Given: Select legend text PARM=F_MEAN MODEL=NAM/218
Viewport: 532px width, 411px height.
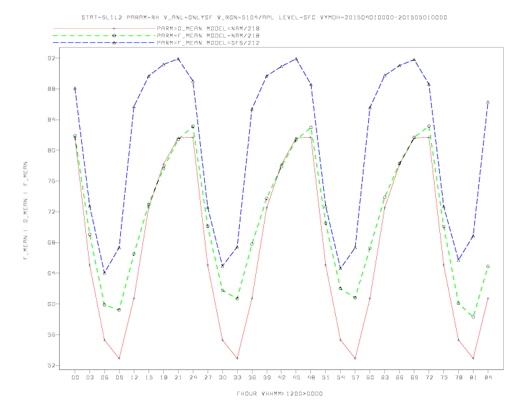Looking at the screenshot, I should click(x=208, y=36).
